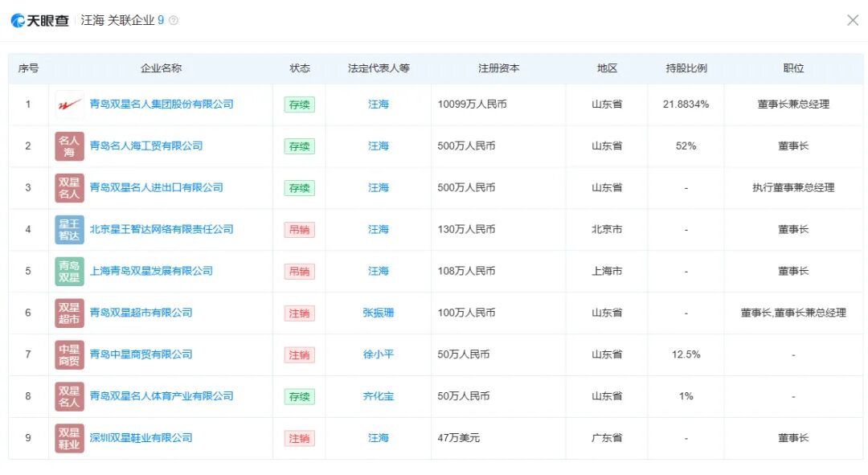Click the 青岛双星 green logo

tap(69, 272)
